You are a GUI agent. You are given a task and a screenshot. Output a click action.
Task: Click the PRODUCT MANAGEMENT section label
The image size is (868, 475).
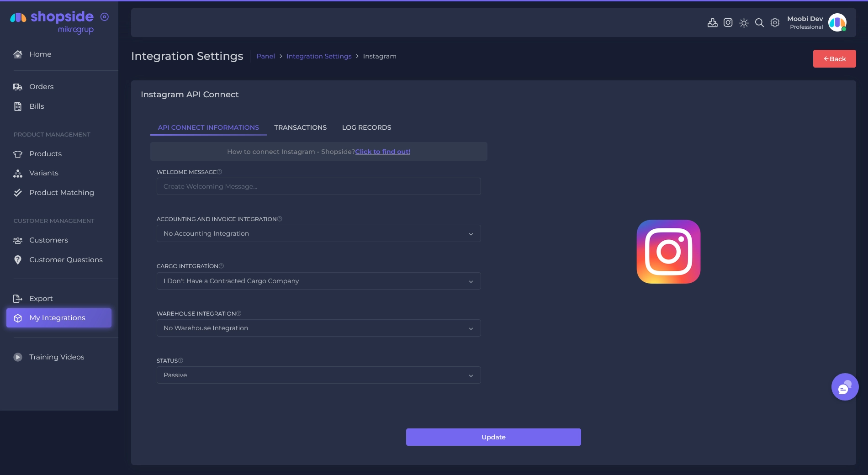tap(52, 135)
